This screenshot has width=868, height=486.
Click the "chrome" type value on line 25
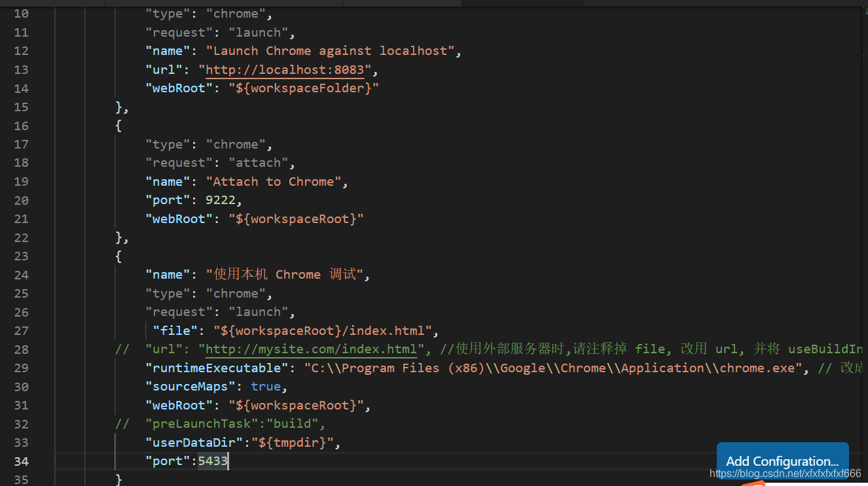coord(236,293)
